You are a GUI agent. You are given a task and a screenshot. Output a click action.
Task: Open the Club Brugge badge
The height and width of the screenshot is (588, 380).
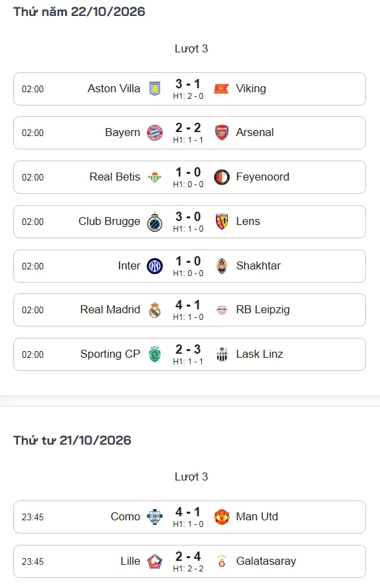pos(155,222)
